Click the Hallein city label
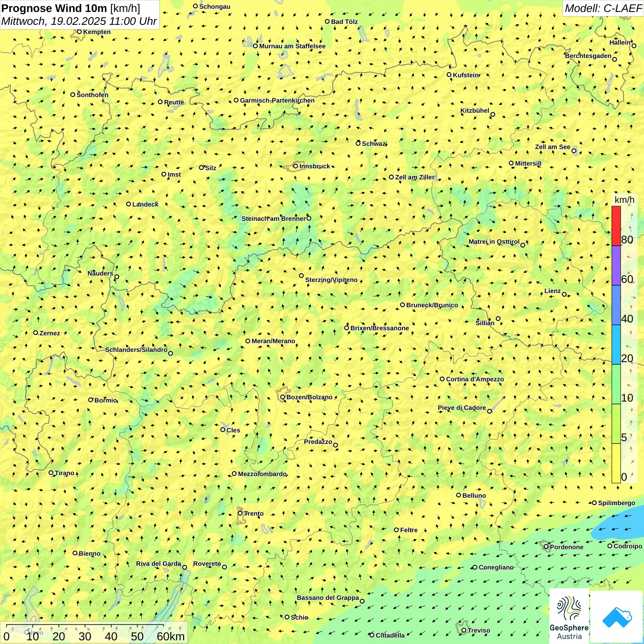Viewport: 644px width, 644px height. (620, 42)
